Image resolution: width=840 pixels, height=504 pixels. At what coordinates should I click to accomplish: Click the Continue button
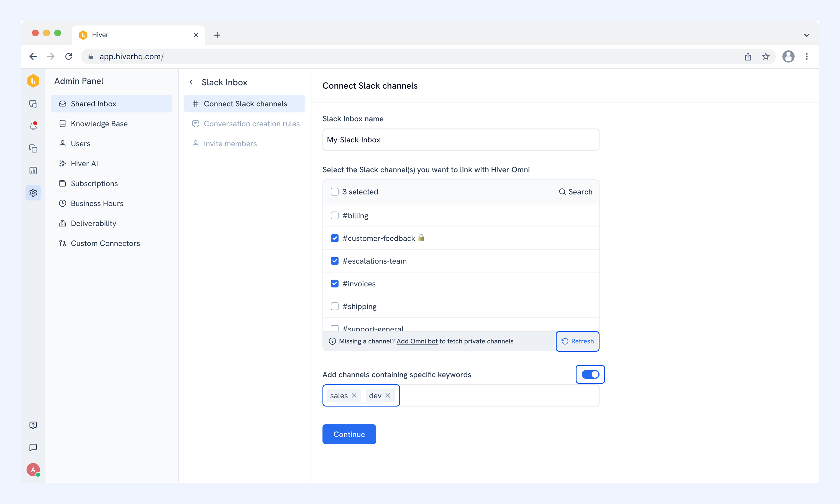point(349,434)
